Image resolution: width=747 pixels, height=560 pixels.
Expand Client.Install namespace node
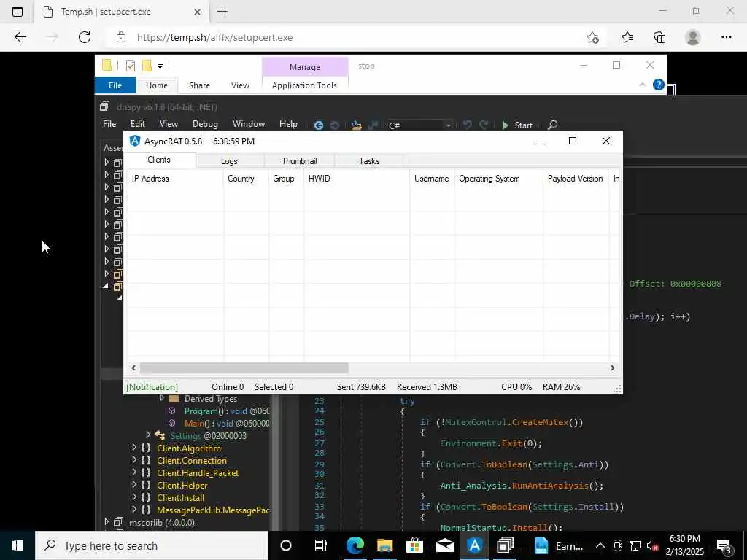[134, 497]
